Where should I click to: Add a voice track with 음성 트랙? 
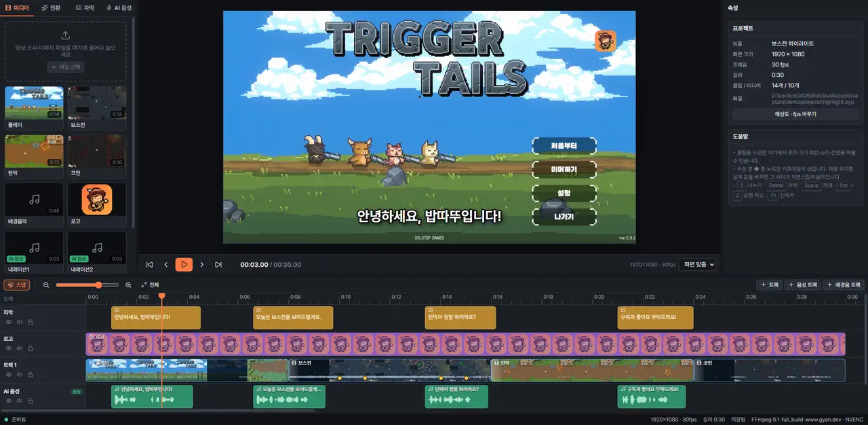pos(803,285)
